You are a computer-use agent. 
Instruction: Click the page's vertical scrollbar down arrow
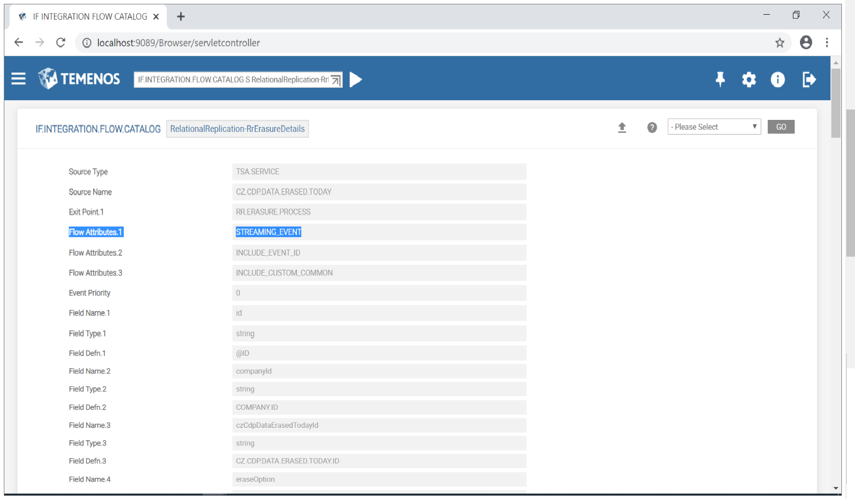pyautogui.click(x=836, y=488)
